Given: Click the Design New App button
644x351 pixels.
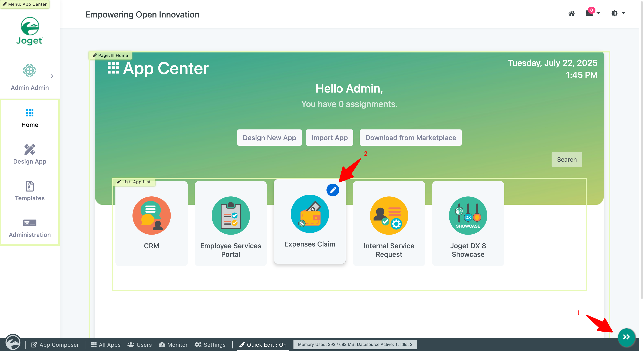Looking at the screenshot, I should pos(269,138).
